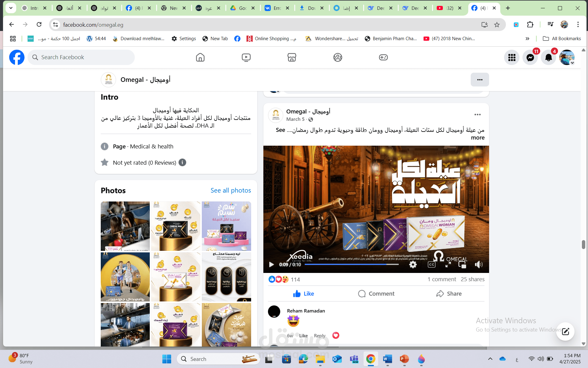Open Chrome three-dot menu

578,25
